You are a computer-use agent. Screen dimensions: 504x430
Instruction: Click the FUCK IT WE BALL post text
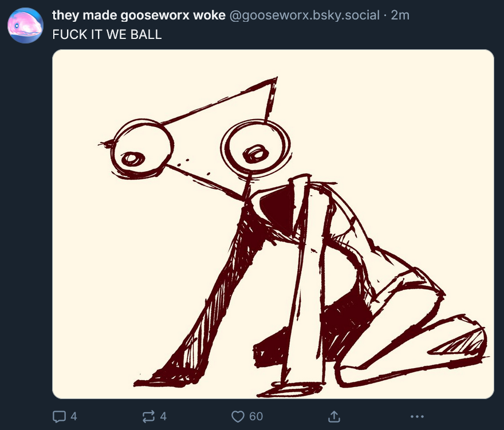107,34
